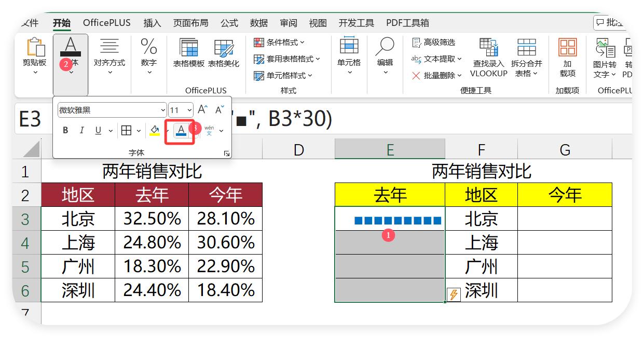
Task: Select column header E
Action: coord(390,150)
